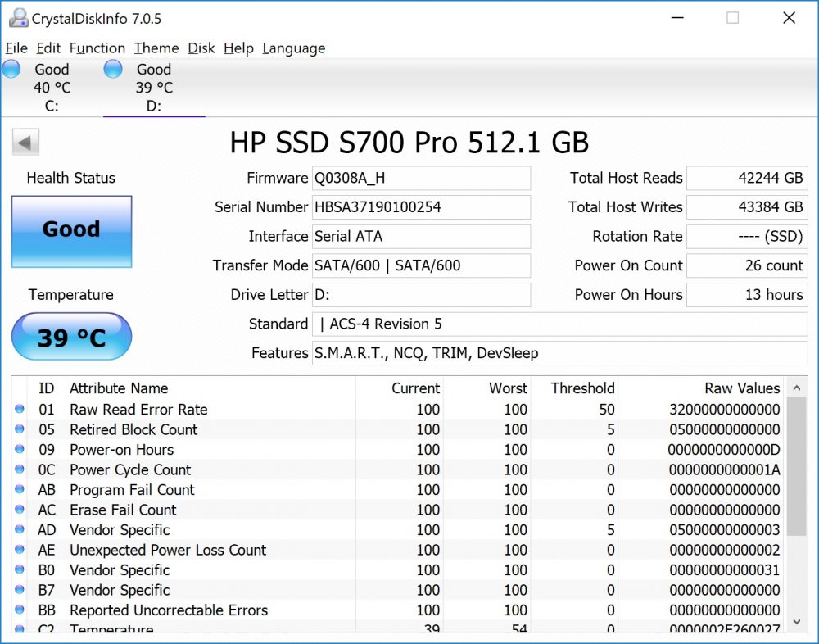
Task: Click raw value 0000000000001A
Action: coord(725,470)
